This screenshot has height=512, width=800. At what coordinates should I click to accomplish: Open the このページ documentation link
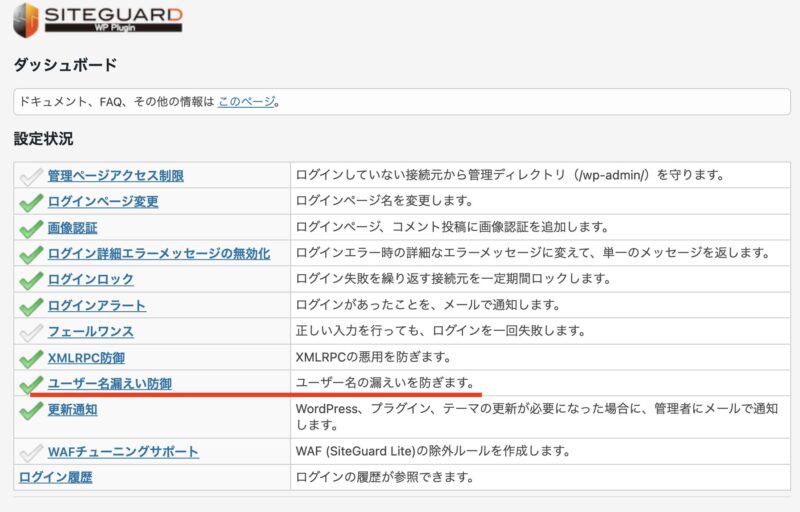click(x=246, y=101)
